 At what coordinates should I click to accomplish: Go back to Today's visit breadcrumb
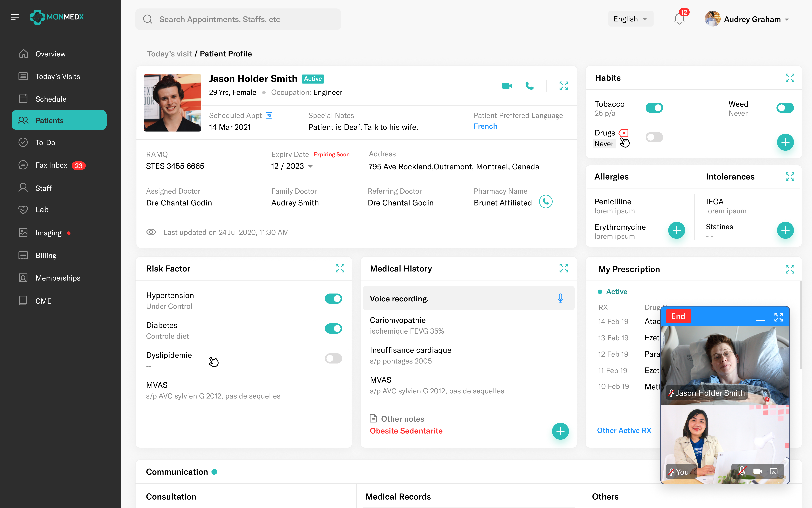pyautogui.click(x=169, y=54)
